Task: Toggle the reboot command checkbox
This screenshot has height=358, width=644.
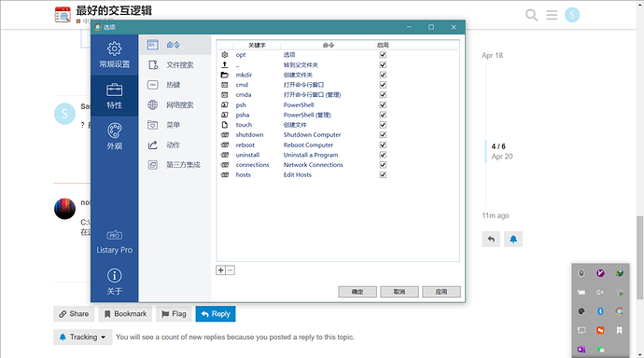Action: click(383, 145)
